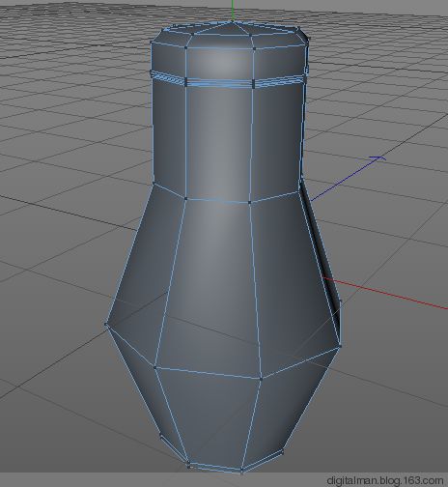The height and width of the screenshot is (487, 448).
Task: Select the front center polygon of the bottle neck
Action: [x=218, y=143]
